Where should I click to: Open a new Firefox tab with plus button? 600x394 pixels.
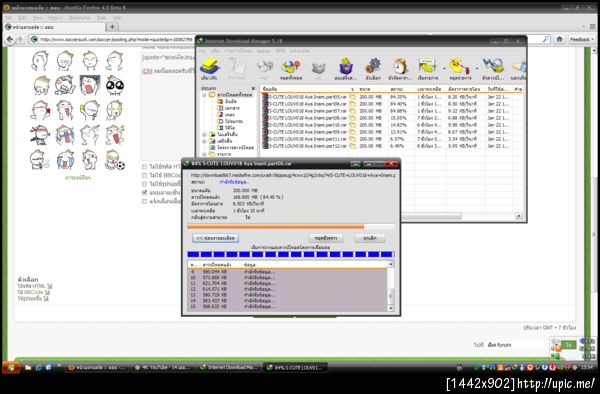pyautogui.click(x=112, y=26)
